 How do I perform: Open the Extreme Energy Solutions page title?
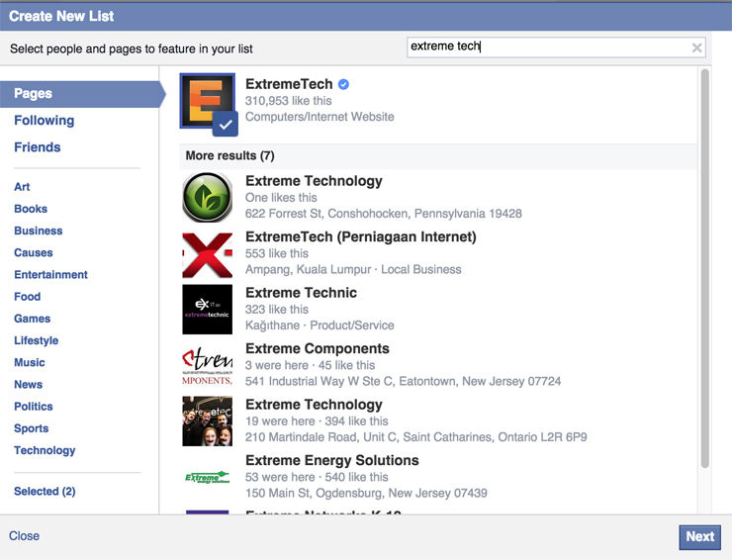coord(331,461)
